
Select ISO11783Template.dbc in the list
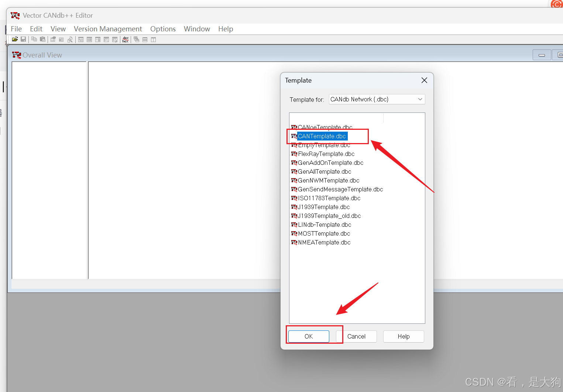click(x=329, y=198)
